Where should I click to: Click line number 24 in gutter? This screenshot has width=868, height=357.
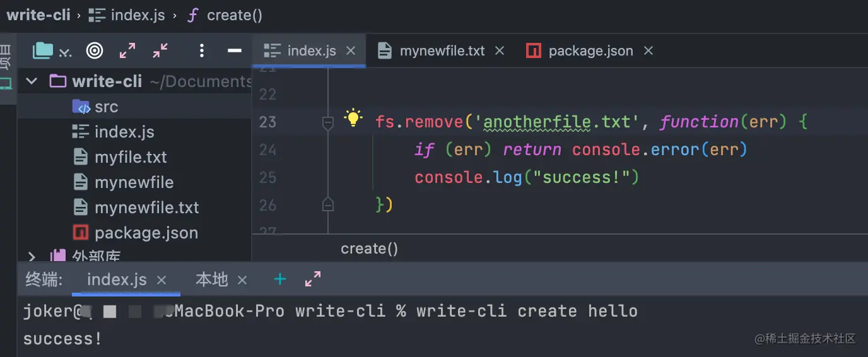coord(268,149)
